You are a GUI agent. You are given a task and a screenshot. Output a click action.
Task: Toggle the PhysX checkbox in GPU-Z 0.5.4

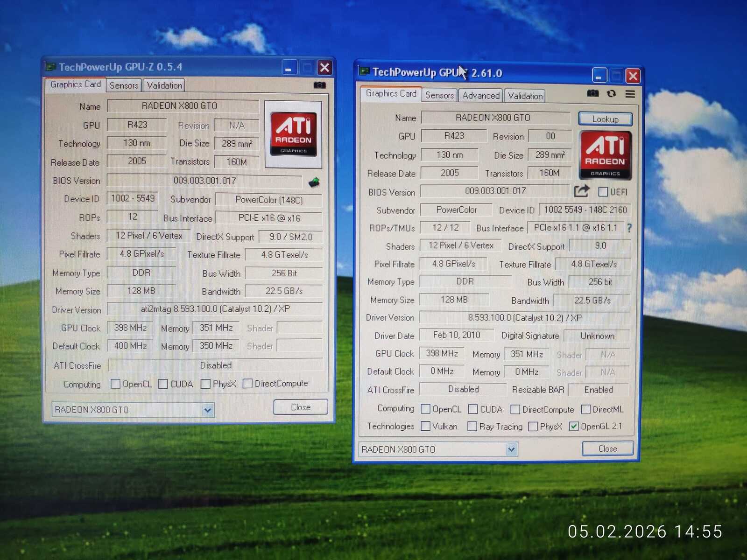pos(205,384)
